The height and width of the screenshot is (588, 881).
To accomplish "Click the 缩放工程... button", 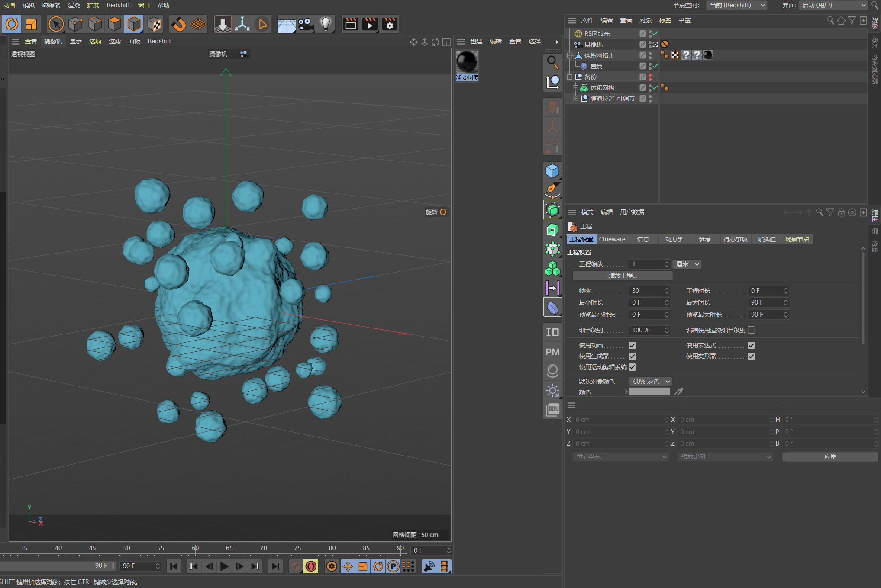I will point(623,276).
